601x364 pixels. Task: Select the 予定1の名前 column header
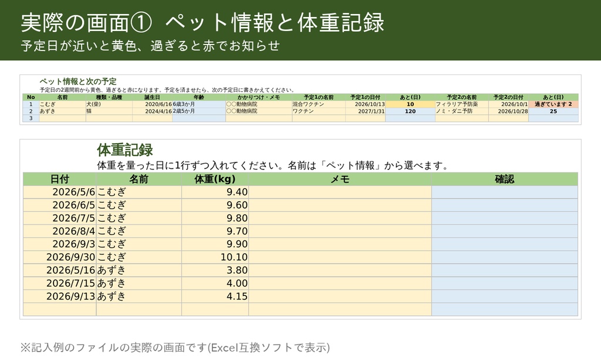[319, 97]
